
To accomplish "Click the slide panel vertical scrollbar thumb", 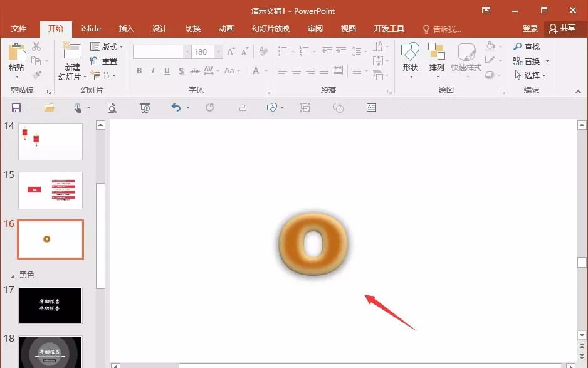I will (x=100, y=236).
